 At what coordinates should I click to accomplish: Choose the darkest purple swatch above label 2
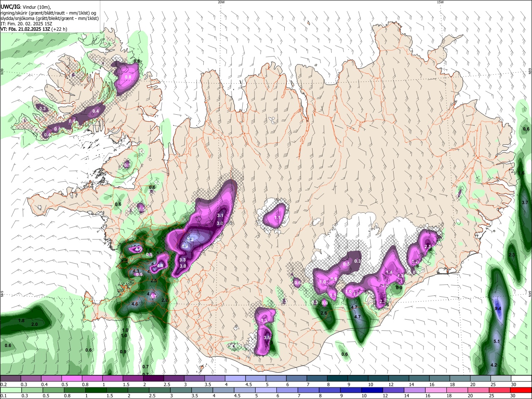coord(153,378)
